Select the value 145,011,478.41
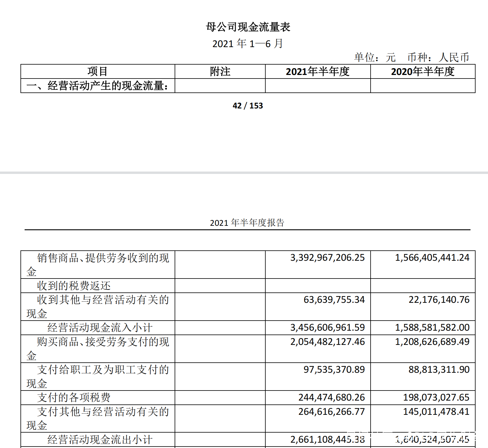This screenshot has height=448, width=488. [436, 412]
